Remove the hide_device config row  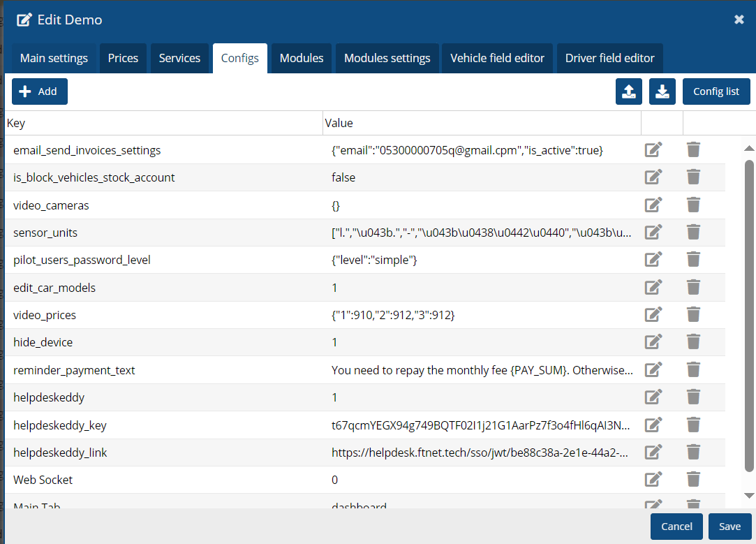(693, 342)
